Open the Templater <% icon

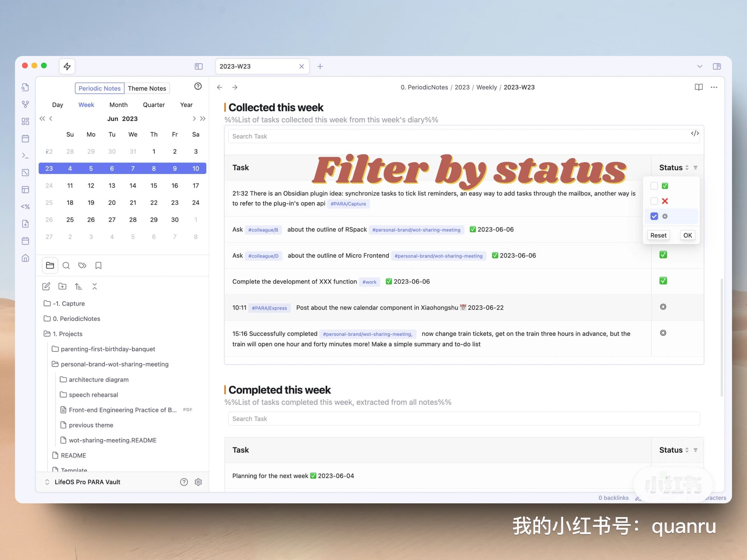[x=25, y=206]
